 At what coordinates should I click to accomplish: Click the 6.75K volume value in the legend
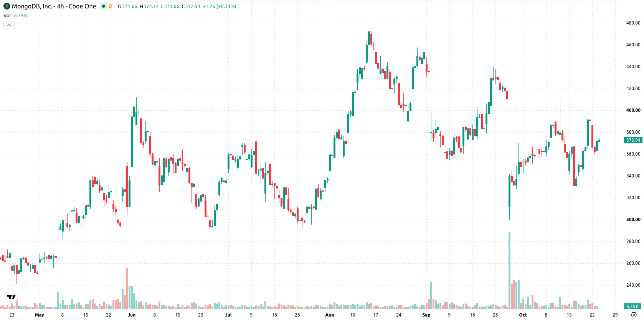click(x=21, y=16)
